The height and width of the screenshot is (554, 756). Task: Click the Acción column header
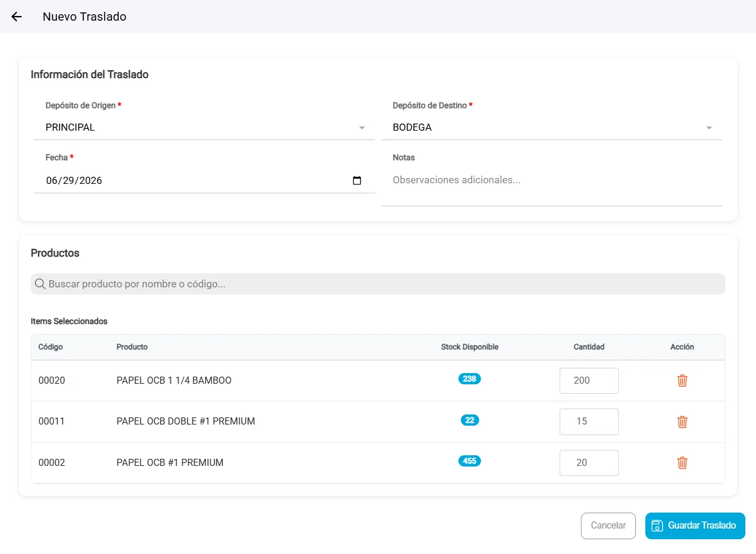click(x=682, y=347)
